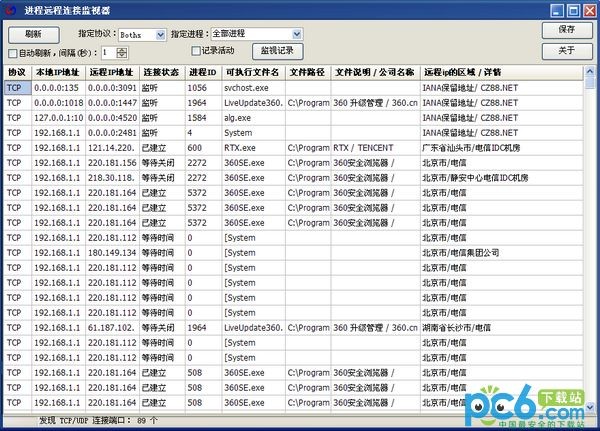Click 等待关闭 status for 218.30.118. row
This screenshot has height=431, width=600.
[162, 178]
